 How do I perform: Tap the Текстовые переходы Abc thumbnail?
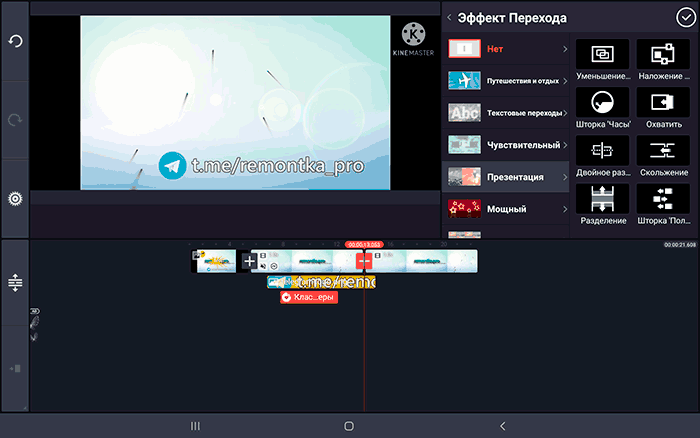click(x=464, y=113)
